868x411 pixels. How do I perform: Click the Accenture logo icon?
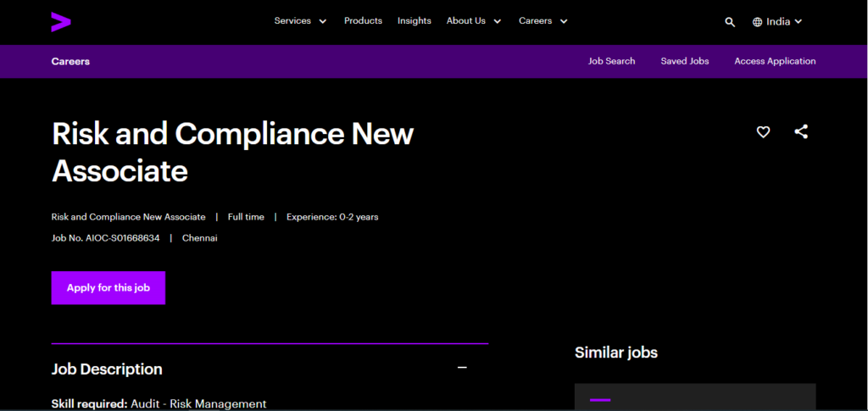click(61, 21)
